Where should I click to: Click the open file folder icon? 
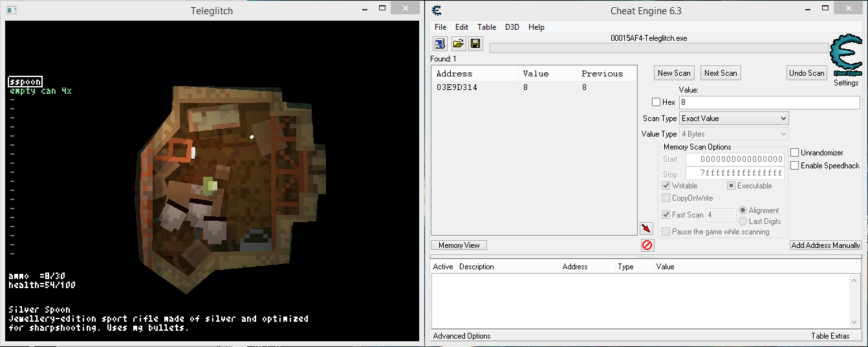point(458,43)
